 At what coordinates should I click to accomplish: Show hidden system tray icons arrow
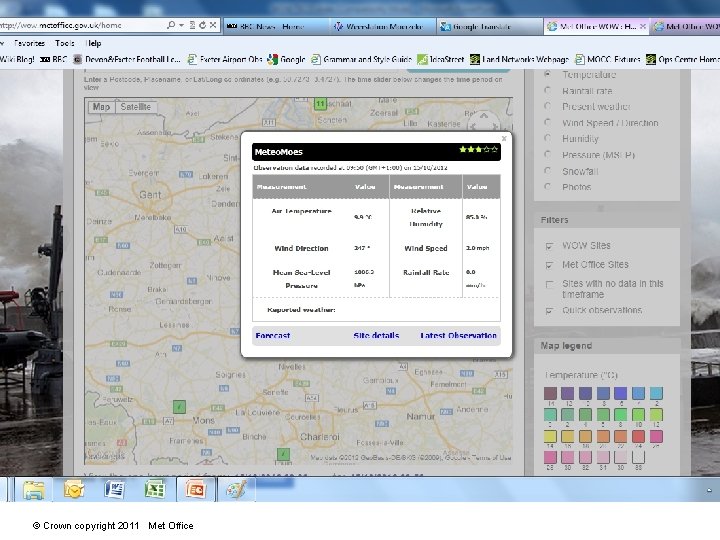pos(709,490)
